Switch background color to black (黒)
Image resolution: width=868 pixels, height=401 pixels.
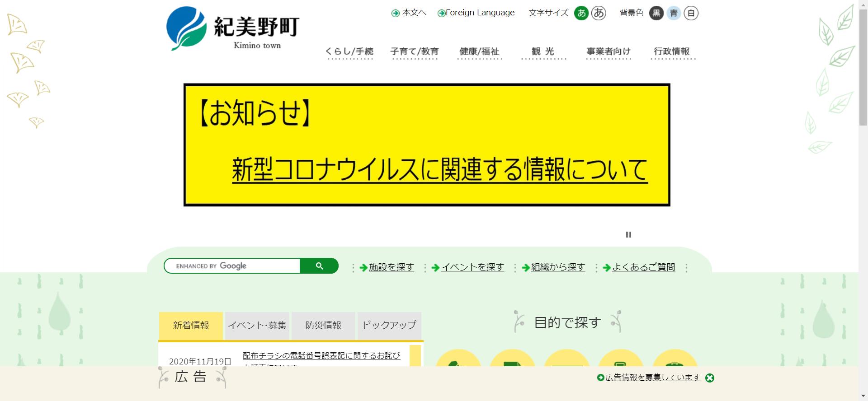[656, 13]
